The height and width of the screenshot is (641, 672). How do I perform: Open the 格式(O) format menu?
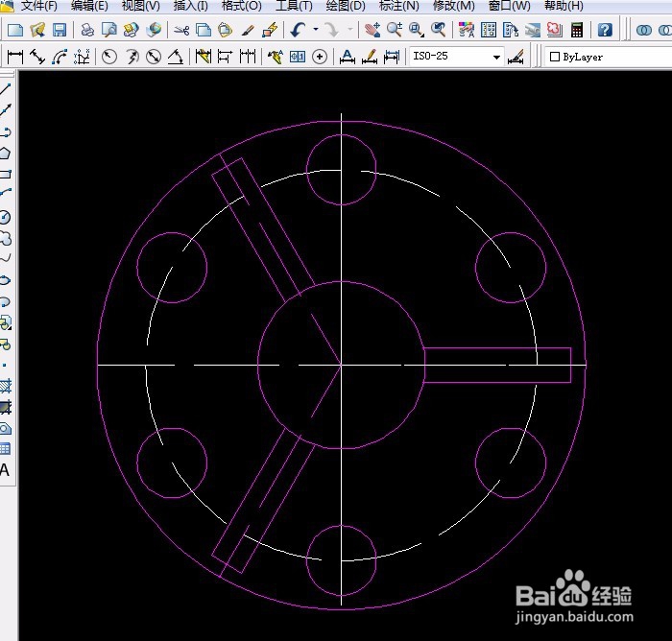click(241, 6)
